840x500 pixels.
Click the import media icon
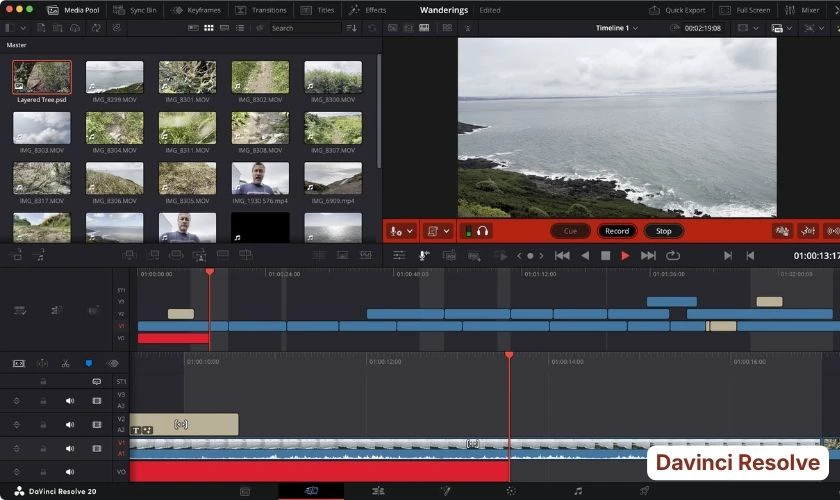coord(41,28)
